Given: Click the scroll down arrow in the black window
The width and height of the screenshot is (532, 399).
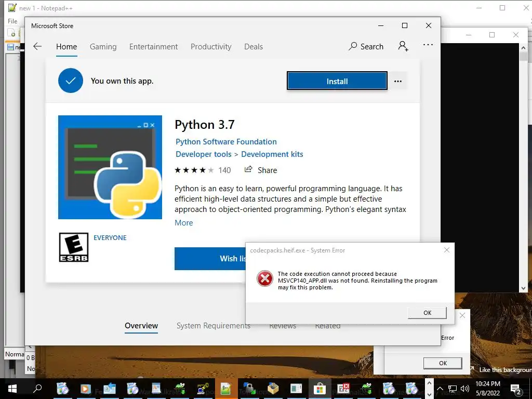Looking at the screenshot, I should pos(523,288).
